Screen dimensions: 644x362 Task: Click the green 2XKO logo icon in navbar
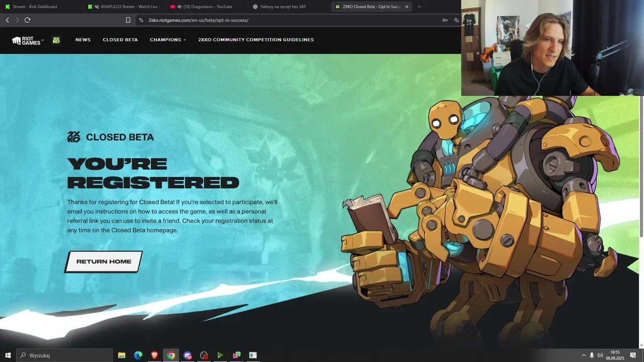click(x=56, y=40)
